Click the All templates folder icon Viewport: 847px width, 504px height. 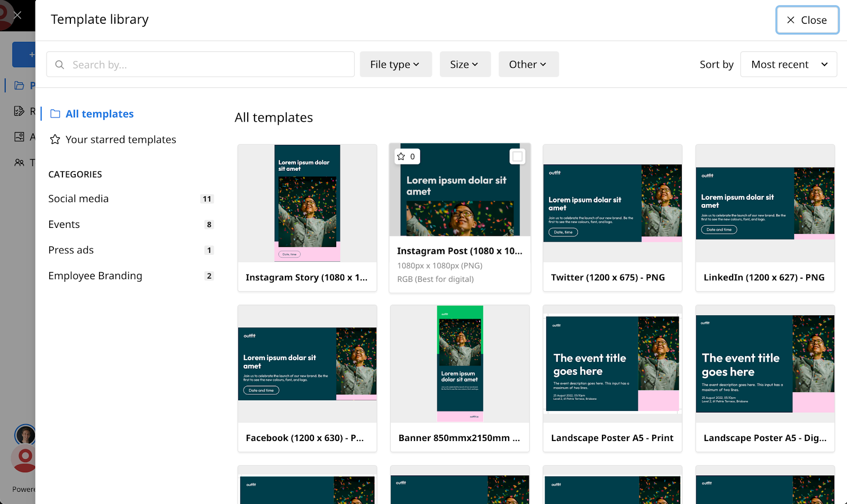pos(55,114)
